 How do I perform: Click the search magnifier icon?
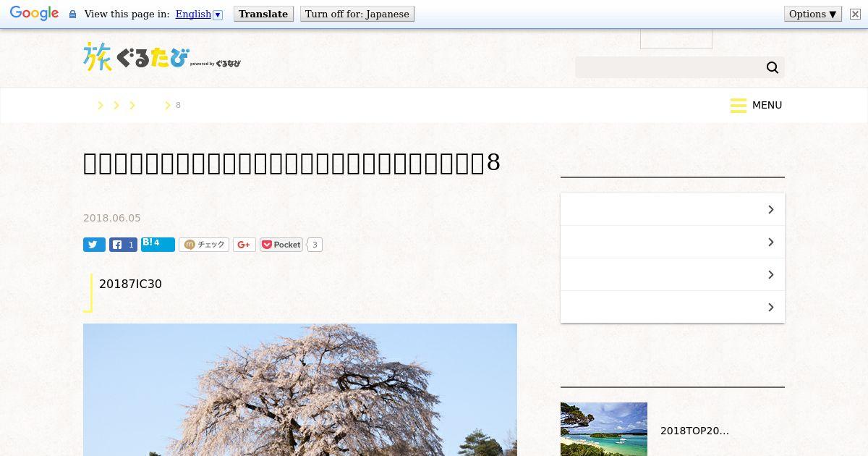coord(773,67)
